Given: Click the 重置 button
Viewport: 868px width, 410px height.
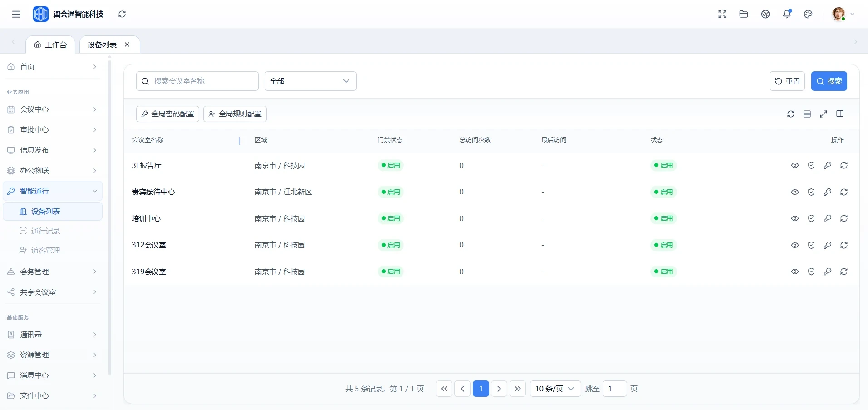Looking at the screenshot, I should point(787,81).
